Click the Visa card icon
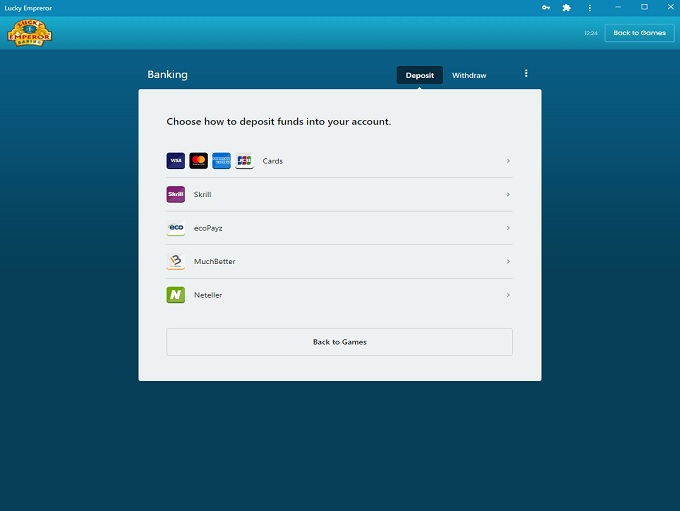This screenshot has height=511, width=680. click(x=176, y=161)
